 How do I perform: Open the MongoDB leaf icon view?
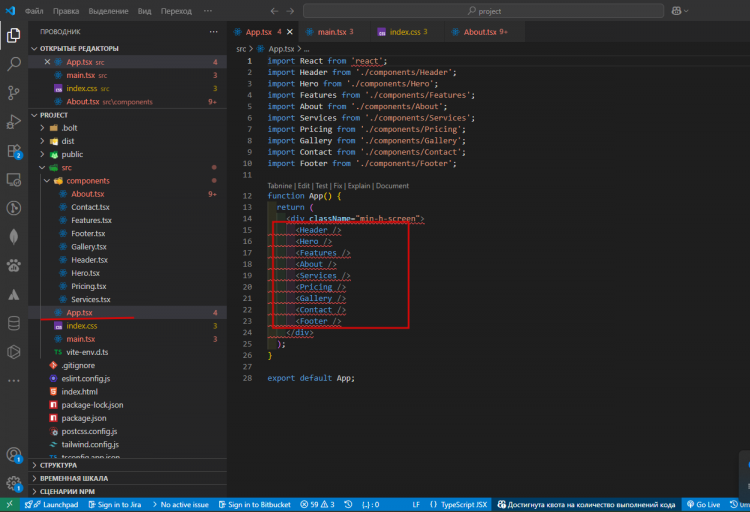13,237
